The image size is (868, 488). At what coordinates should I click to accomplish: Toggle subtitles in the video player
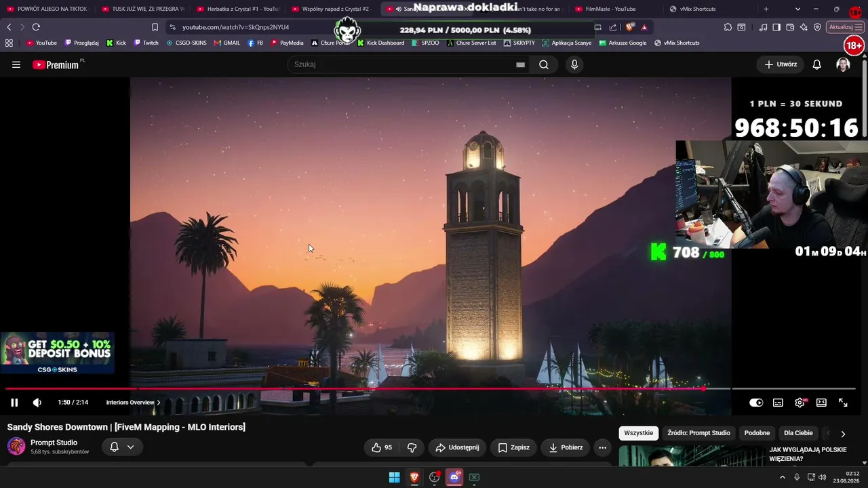pos(778,403)
